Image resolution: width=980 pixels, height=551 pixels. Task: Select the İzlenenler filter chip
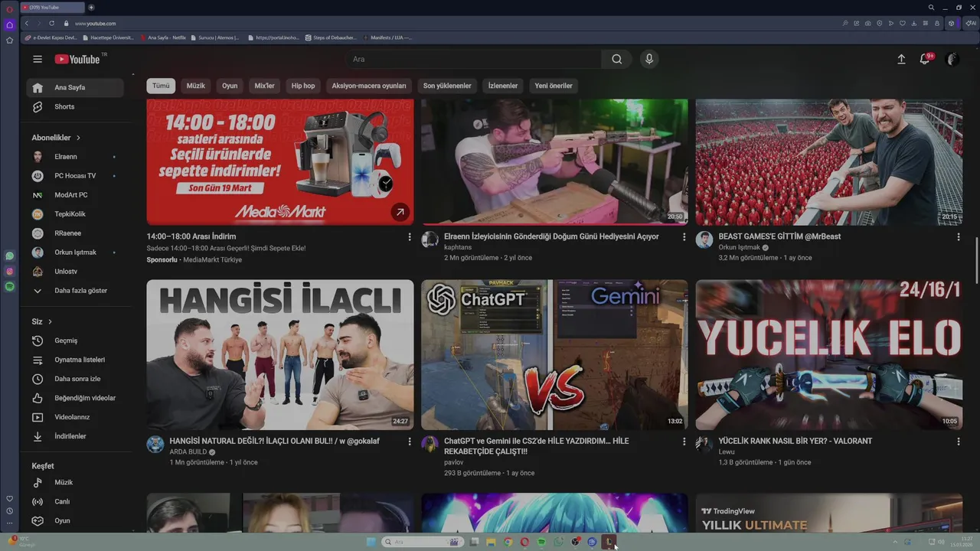click(x=503, y=86)
